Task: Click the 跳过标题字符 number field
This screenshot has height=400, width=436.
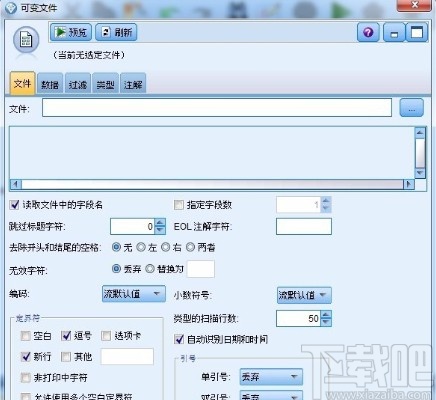Action: click(x=132, y=227)
